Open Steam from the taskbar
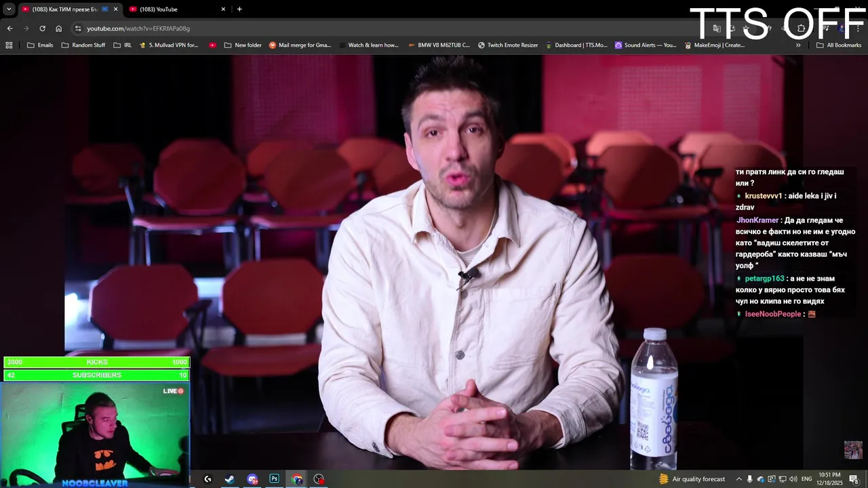Viewport: 868px width, 488px height. (x=230, y=479)
